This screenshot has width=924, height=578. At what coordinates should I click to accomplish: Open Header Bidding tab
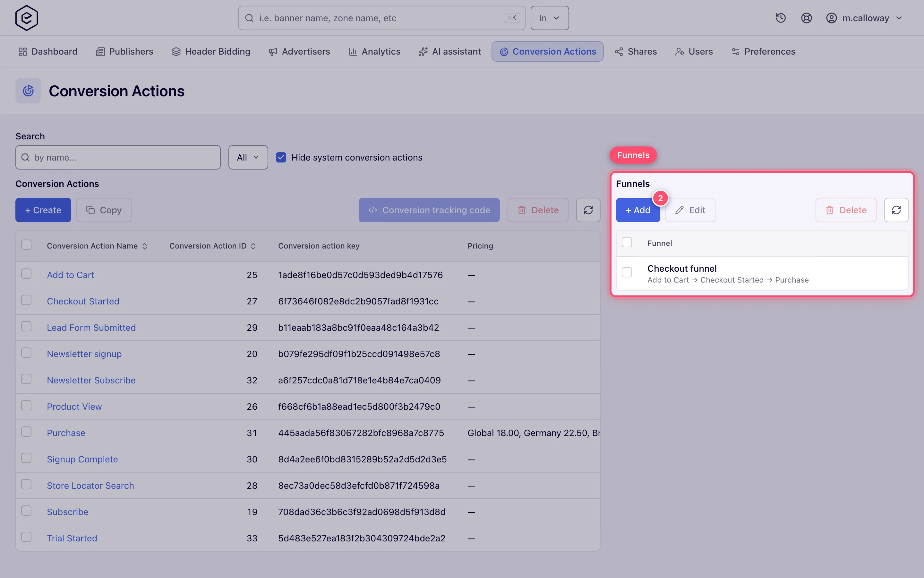(211, 52)
